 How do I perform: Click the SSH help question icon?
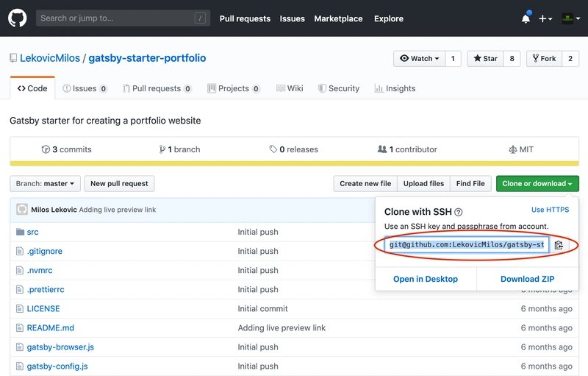(x=458, y=213)
